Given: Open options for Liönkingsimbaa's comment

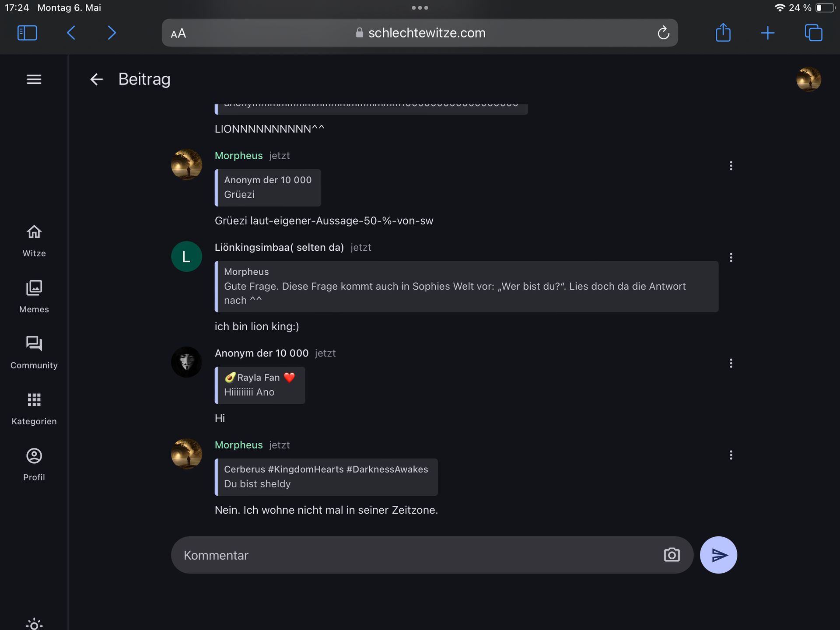Looking at the screenshot, I should click(731, 257).
